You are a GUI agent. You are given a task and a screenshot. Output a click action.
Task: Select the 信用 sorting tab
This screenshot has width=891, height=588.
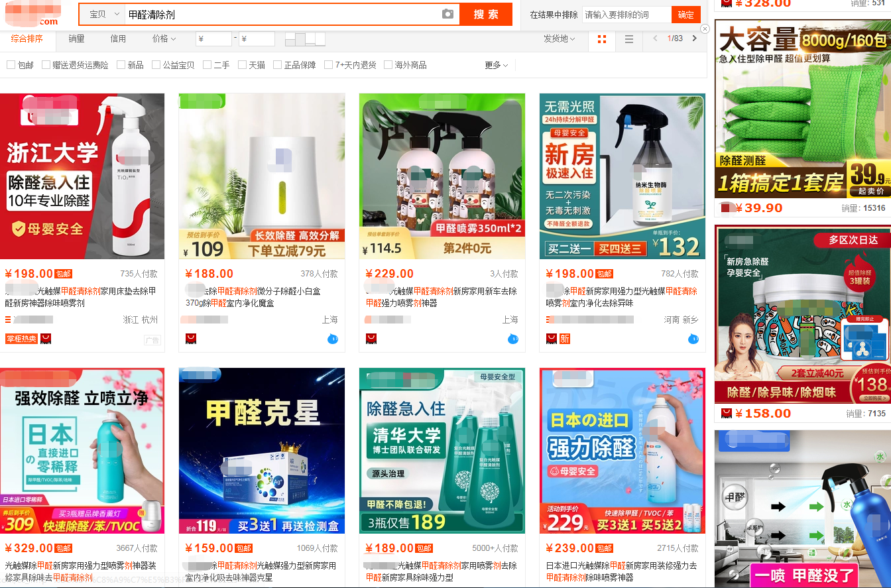click(x=118, y=39)
